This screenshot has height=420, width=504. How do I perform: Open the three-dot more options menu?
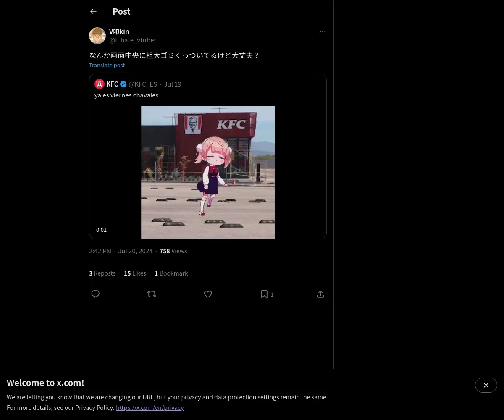click(323, 31)
